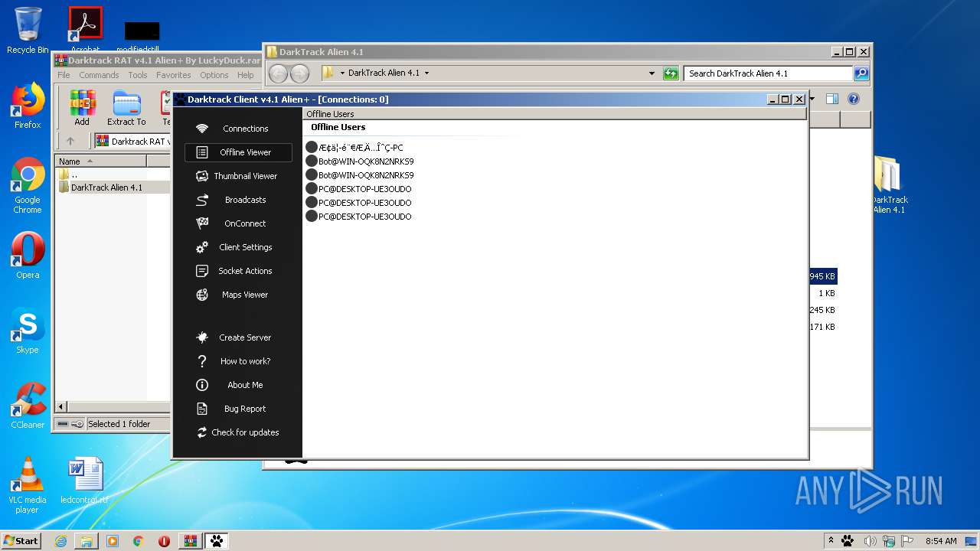Open Darktrack paw taskbar button

(217, 541)
